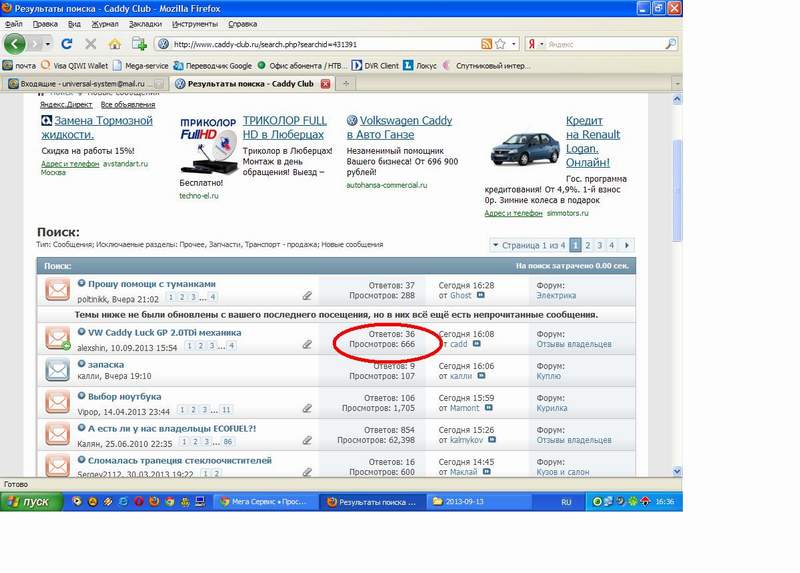The width and height of the screenshot is (800, 573).
Task: Click the RSS feed icon in the address bar
Action: [486, 44]
